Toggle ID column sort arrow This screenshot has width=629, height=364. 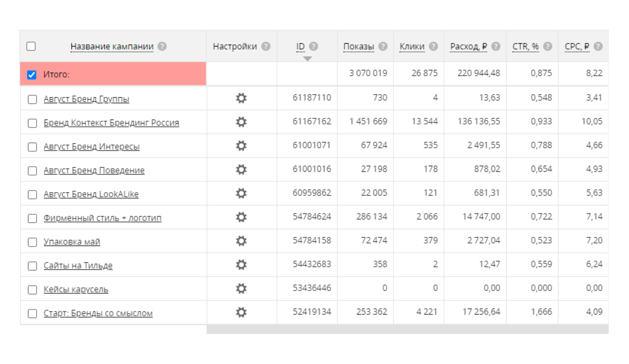308,58
